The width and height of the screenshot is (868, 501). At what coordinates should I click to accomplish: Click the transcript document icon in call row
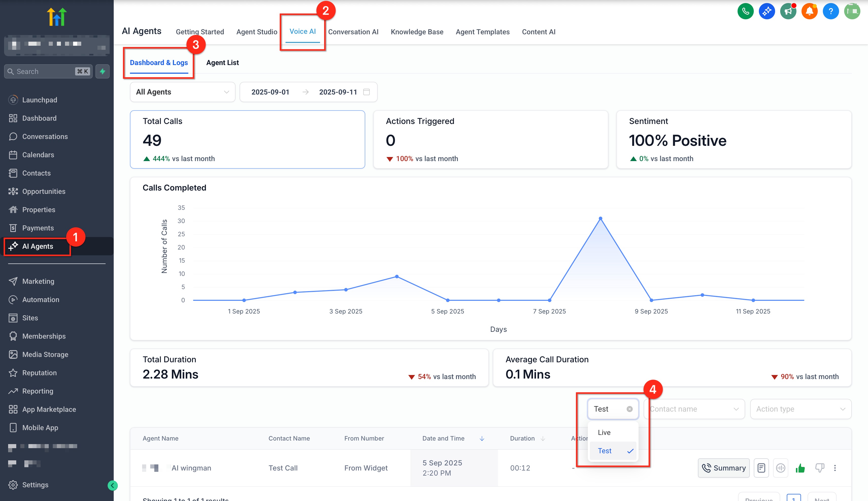(761, 468)
